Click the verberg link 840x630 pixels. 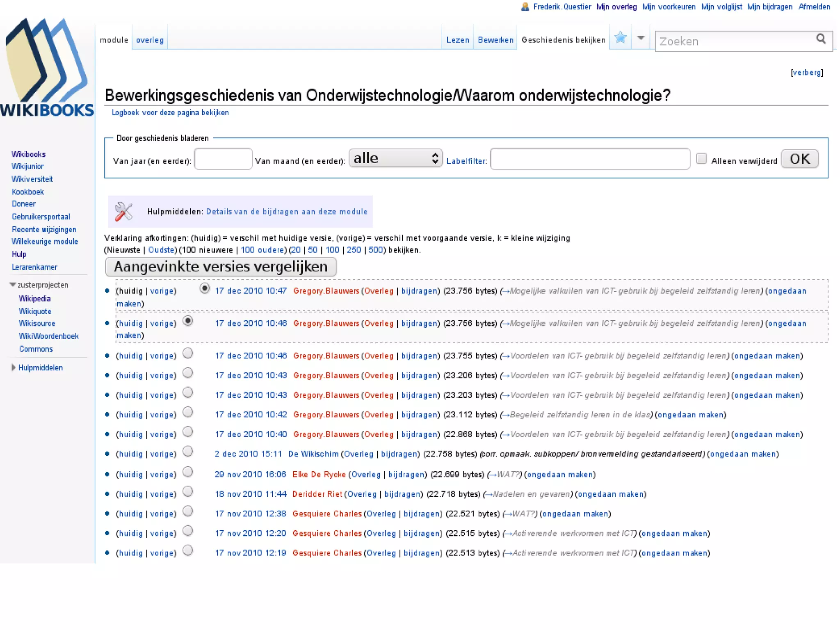[806, 73]
